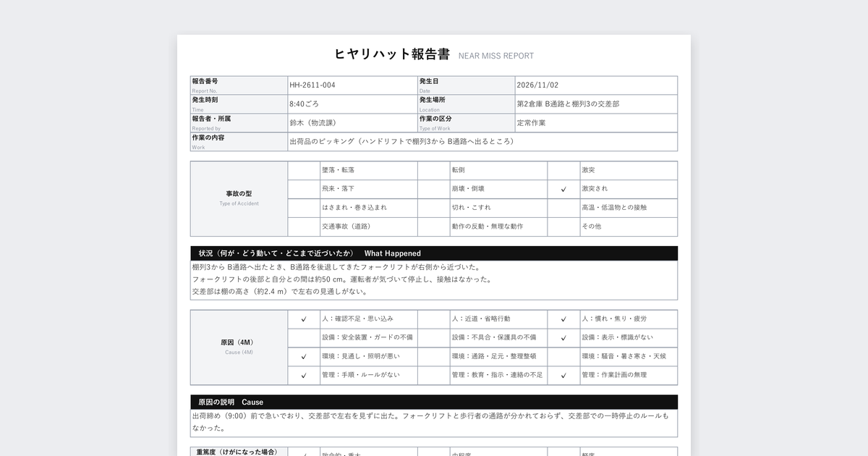Tick the checkbox beside はさまれ・巻き込まれ

click(x=304, y=208)
